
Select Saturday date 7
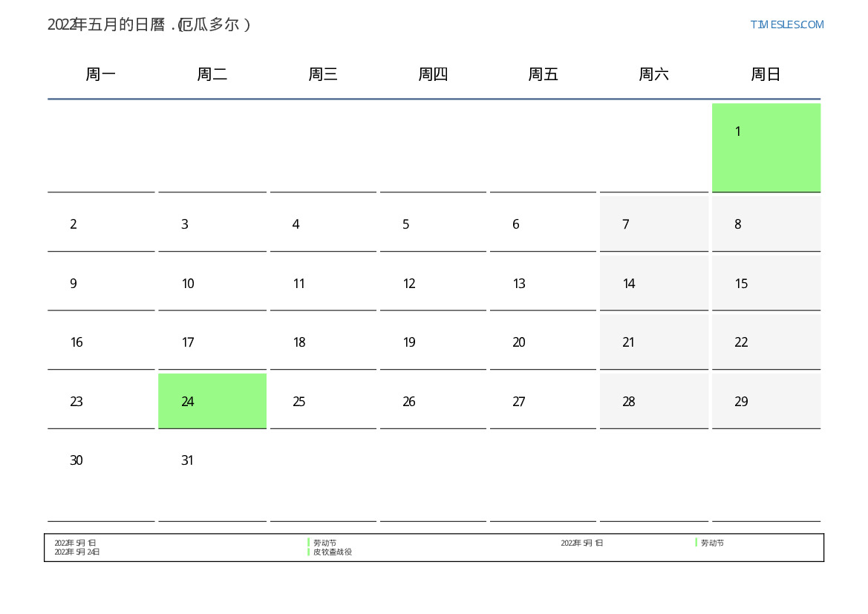click(653, 223)
